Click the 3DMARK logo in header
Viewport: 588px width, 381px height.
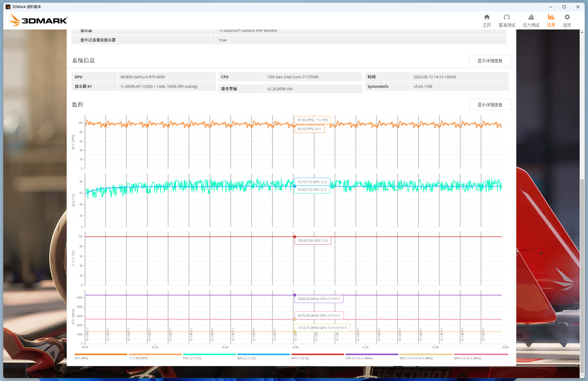[x=38, y=20]
